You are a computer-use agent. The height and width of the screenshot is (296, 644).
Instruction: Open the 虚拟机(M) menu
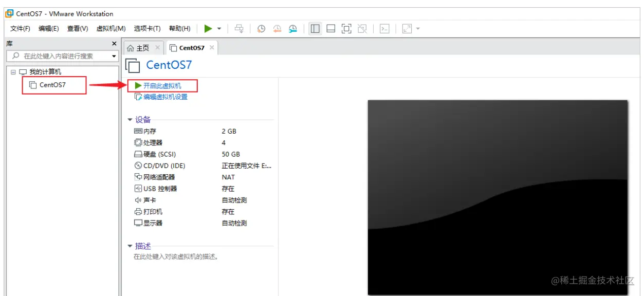pyautogui.click(x=111, y=29)
